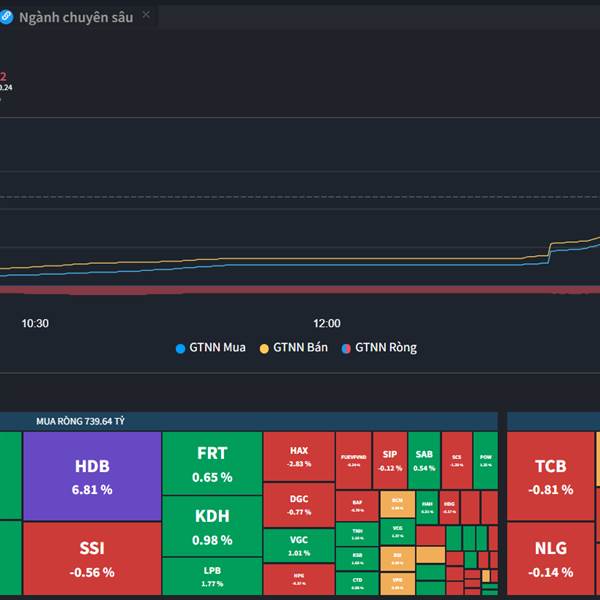The width and height of the screenshot is (600, 600).
Task: Click the blue GTNN Mua legend dot
Action: (181, 348)
